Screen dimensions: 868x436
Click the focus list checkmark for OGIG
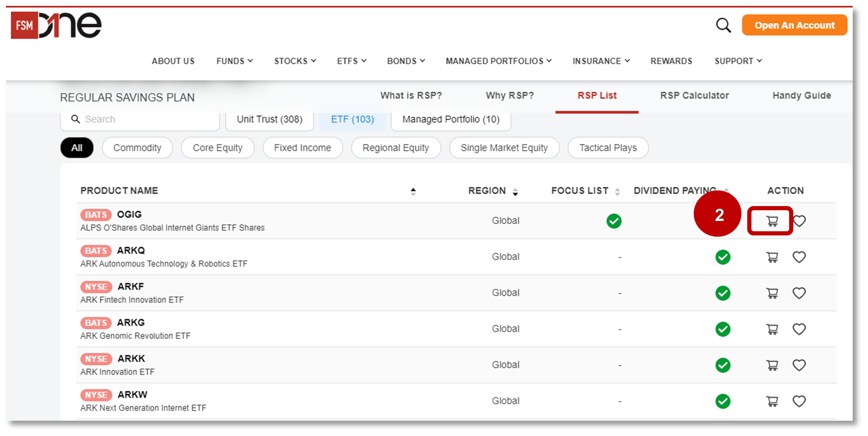[x=614, y=221]
